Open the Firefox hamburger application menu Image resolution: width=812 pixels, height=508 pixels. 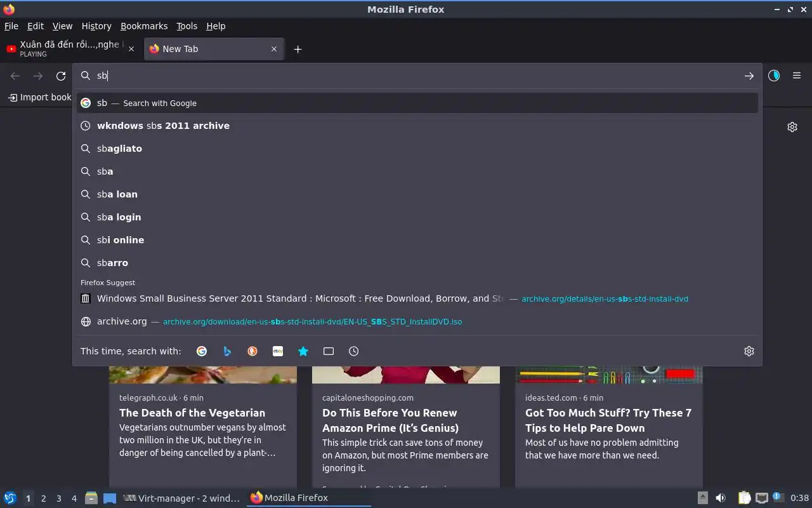pyautogui.click(x=797, y=76)
